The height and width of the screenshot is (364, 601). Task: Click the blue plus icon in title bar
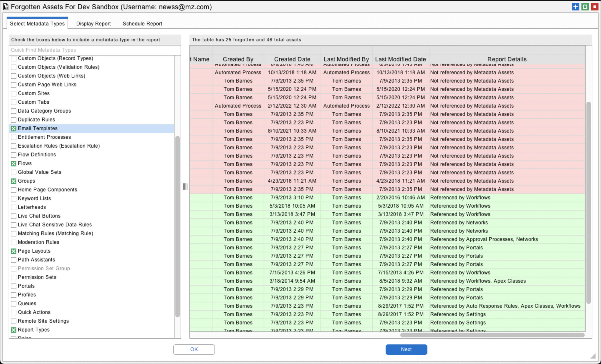575,7
